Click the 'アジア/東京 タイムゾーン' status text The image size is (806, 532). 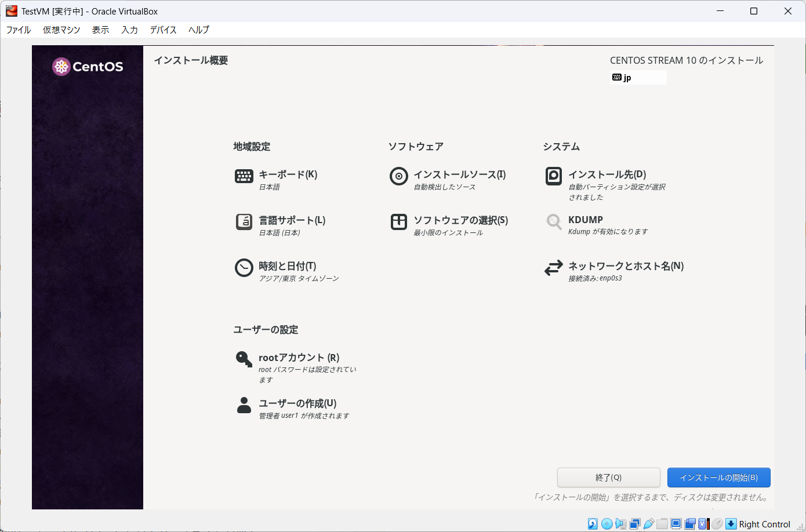pos(299,278)
